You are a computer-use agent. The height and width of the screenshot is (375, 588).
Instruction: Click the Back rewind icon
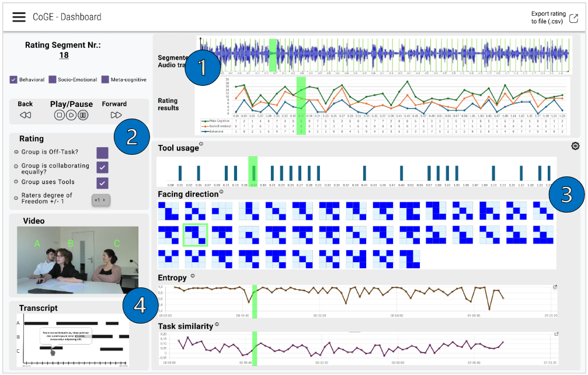coord(26,115)
